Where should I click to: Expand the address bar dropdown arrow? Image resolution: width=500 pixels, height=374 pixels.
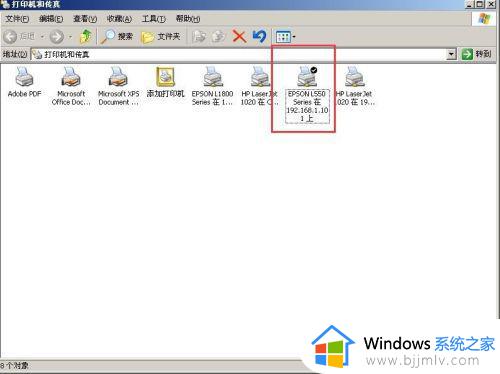pos(451,54)
